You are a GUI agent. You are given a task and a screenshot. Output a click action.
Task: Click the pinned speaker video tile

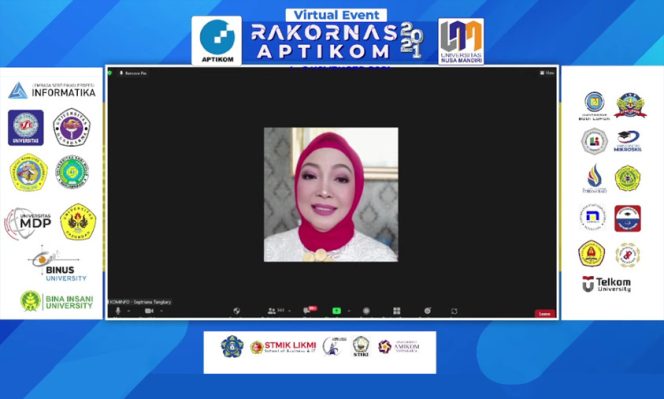331,194
